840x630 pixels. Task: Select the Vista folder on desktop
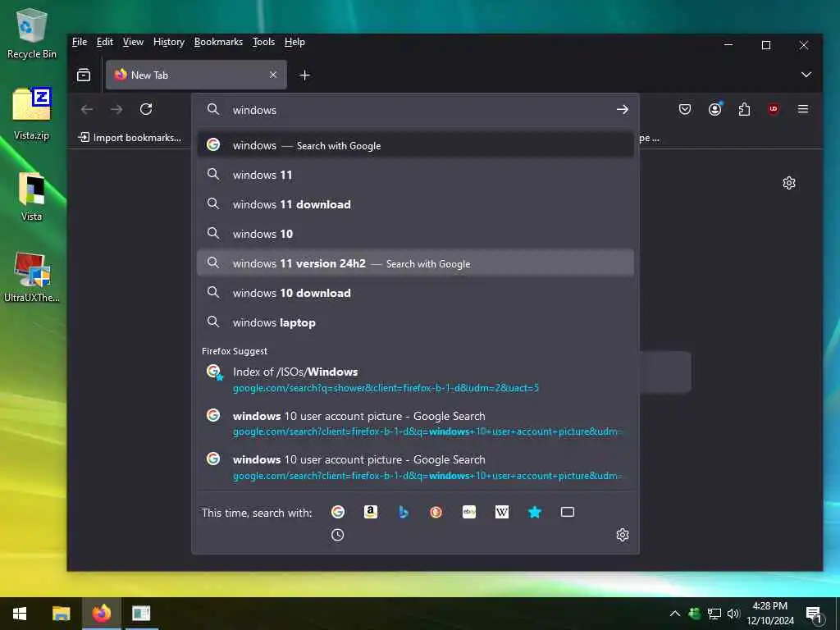(x=32, y=196)
